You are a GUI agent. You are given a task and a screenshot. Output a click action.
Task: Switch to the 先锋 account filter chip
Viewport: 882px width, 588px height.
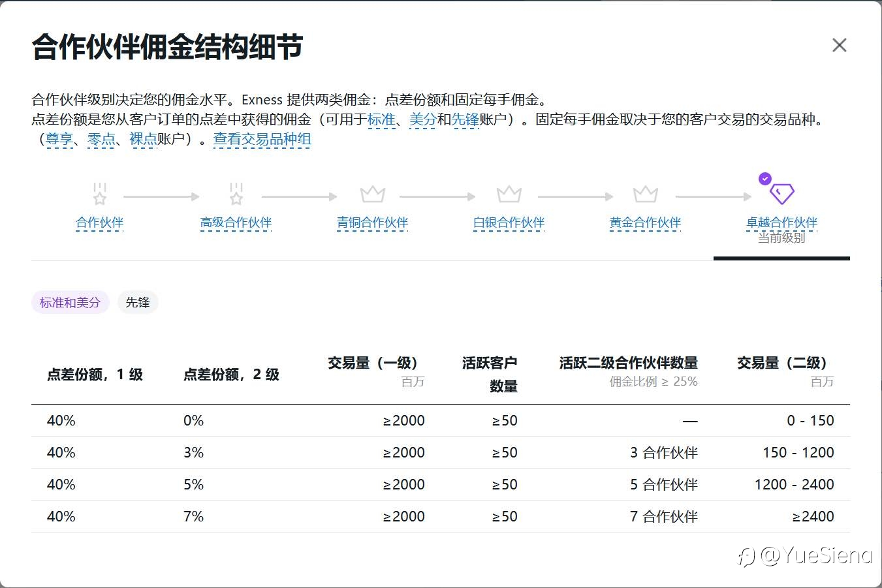point(138,302)
